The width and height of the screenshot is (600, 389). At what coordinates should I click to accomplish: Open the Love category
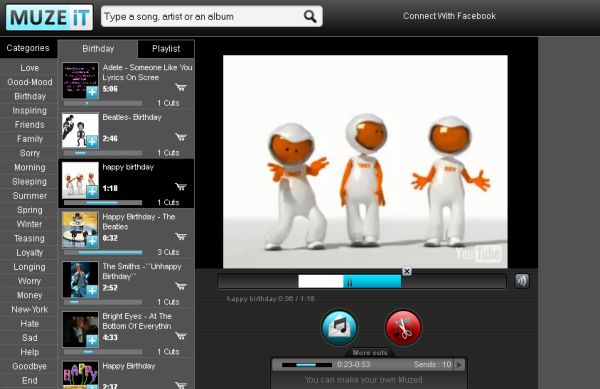[29, 68]
